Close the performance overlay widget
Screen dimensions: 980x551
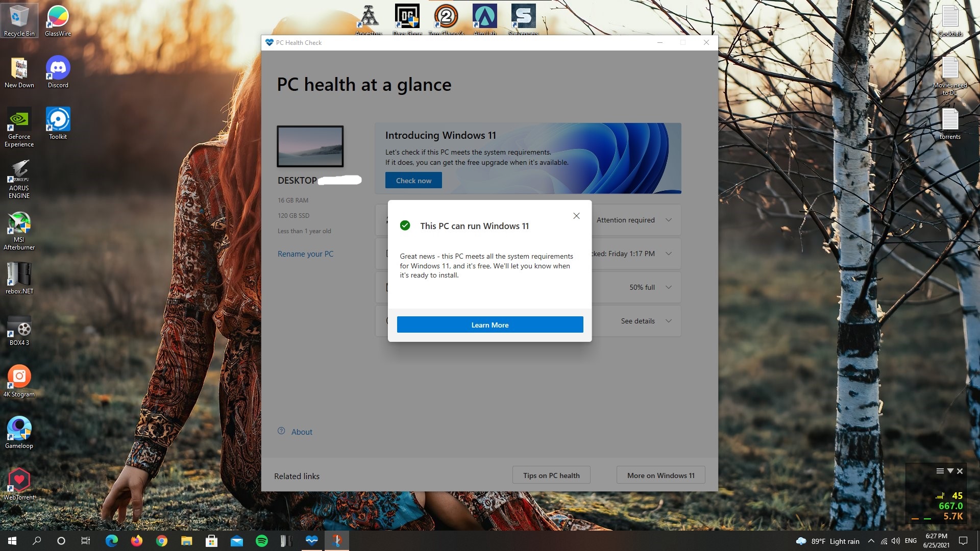(960, 471)
